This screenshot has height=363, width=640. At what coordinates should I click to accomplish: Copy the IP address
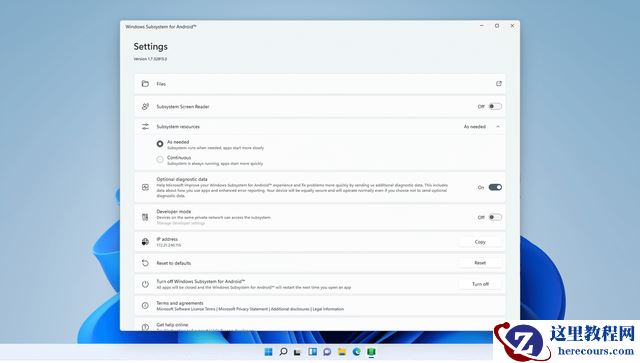480,242
